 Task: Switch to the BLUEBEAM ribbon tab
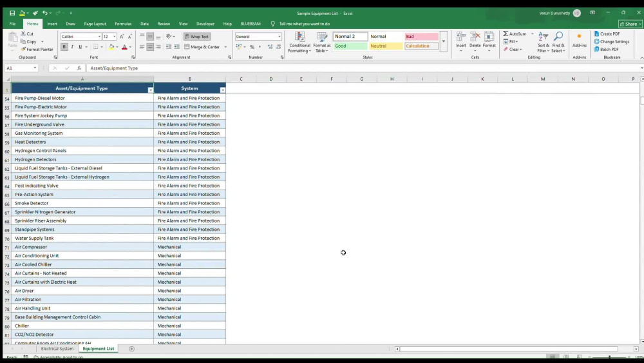point(251,24)
